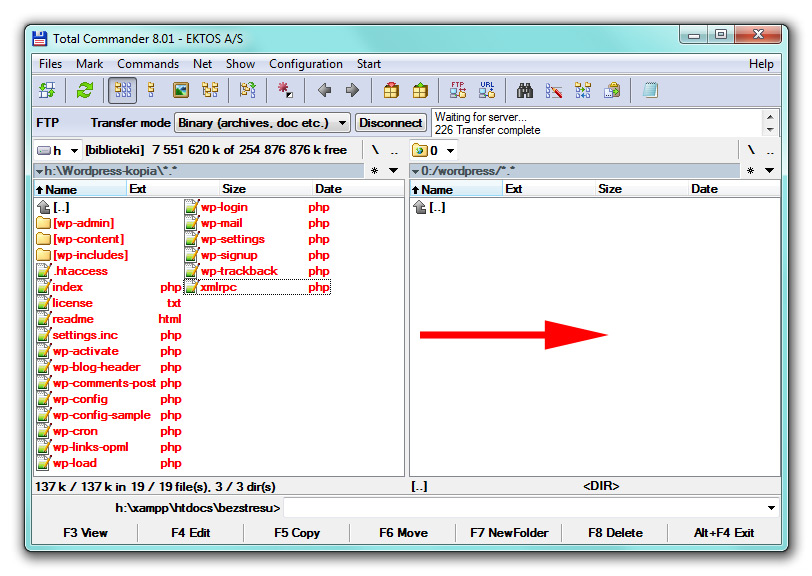This screenshot has height=576, width=812.
Task: Click the wp-cron file icon
Action: (44, 431)
